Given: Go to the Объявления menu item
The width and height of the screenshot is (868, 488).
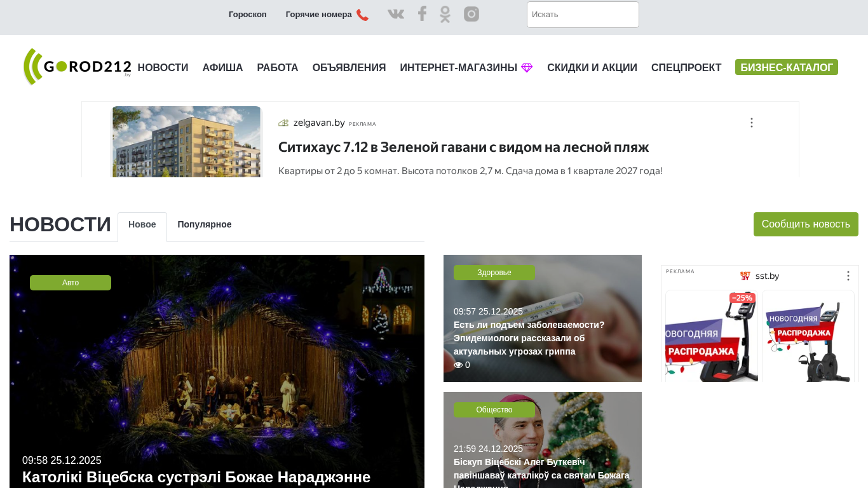Looking at the screenshot, I should coord(349,68).
